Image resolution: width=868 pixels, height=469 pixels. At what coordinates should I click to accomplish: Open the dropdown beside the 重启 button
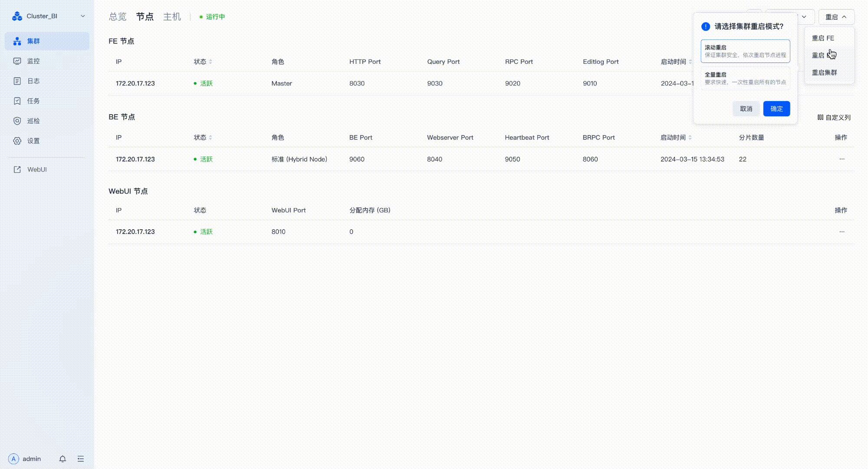(x=804, y=17)
